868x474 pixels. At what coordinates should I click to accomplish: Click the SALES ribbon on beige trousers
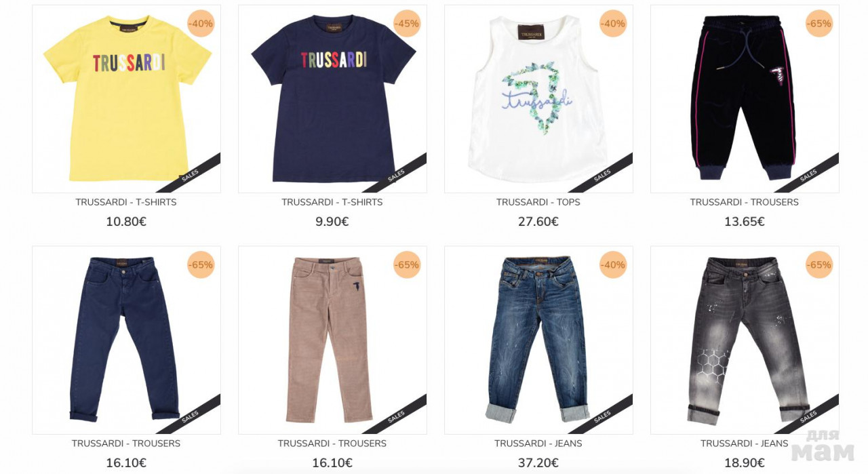[396, 416]
